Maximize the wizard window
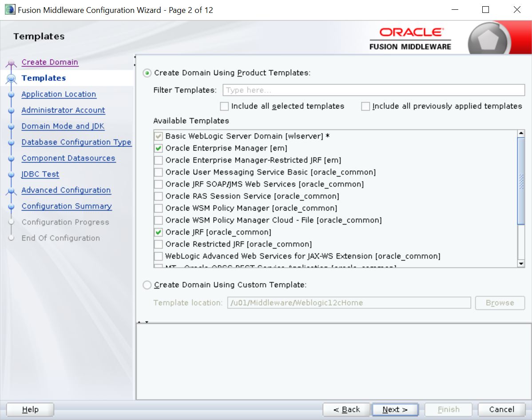The image size is (532, 420). tap(485, 9)
